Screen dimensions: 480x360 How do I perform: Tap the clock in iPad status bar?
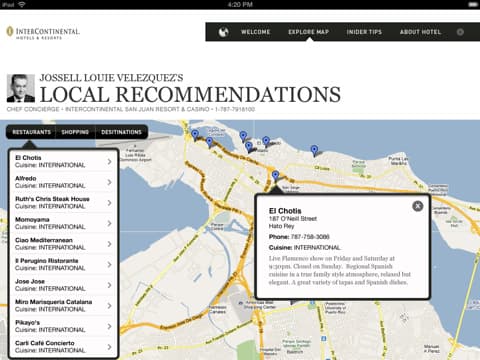pos(240,5)
